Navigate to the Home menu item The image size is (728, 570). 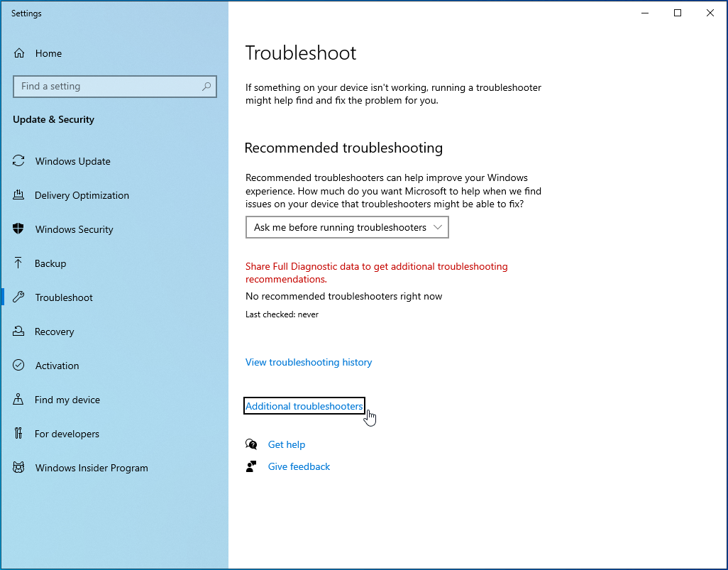pos(48,53)
